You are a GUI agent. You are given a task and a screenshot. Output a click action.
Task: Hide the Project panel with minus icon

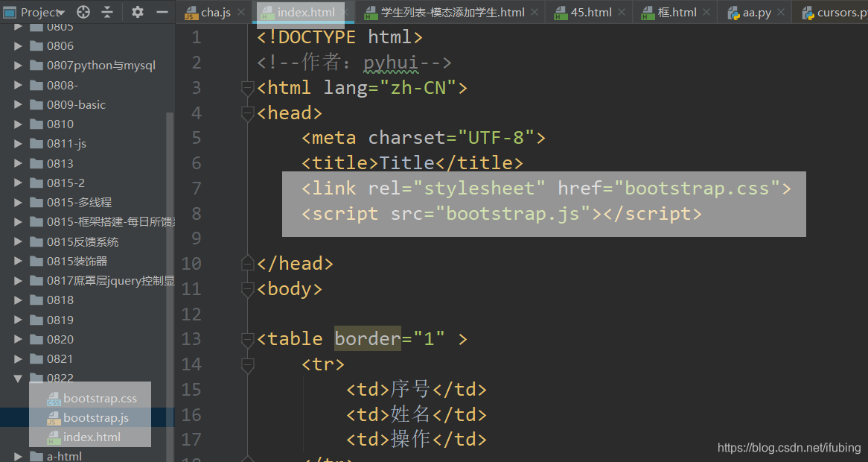coord(162,12)
